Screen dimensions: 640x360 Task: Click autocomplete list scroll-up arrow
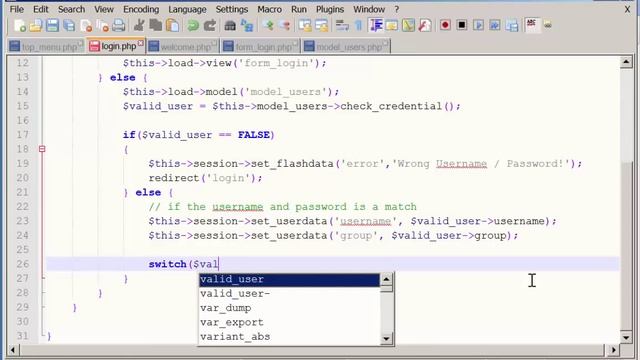pos(386,279)
